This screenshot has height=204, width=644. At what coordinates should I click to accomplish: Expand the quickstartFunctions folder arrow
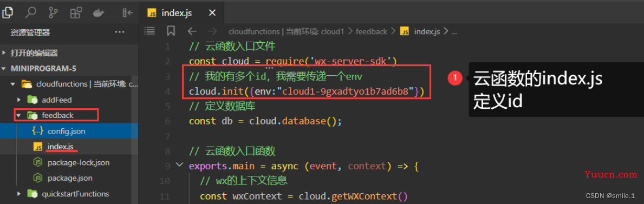19,194
